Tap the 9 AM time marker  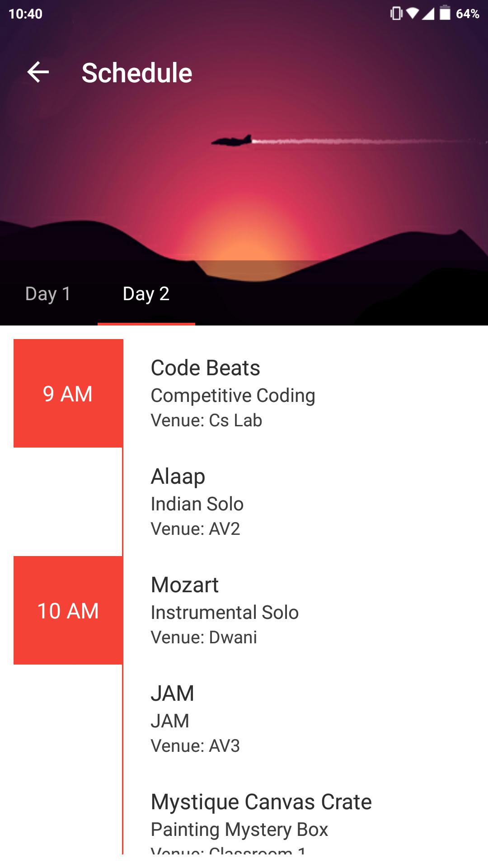point(68,393)
